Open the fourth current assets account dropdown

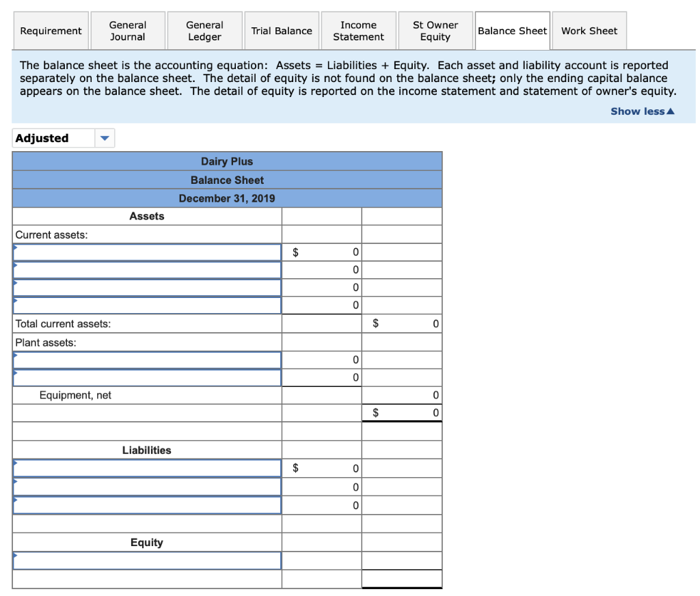click(146, 305)
